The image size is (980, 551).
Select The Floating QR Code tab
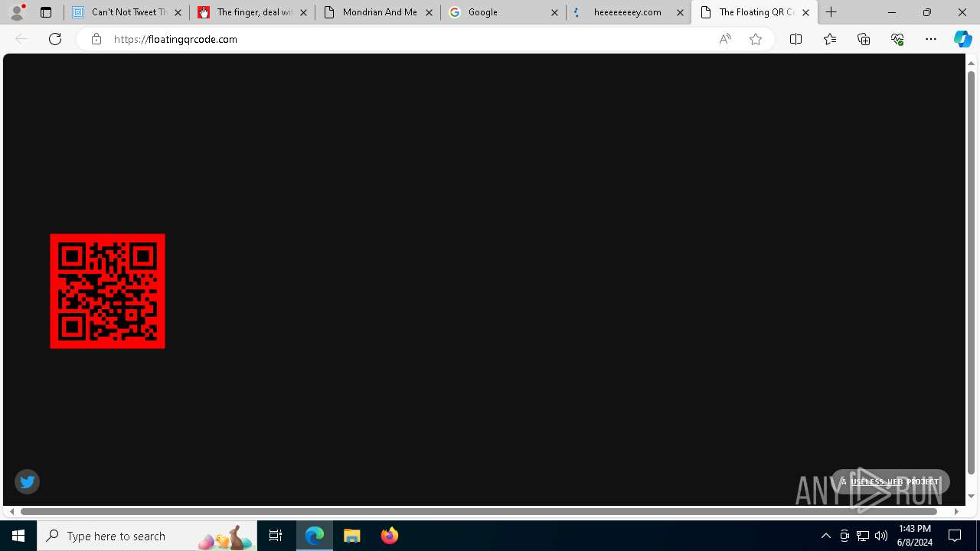click(x=754, y=12)
